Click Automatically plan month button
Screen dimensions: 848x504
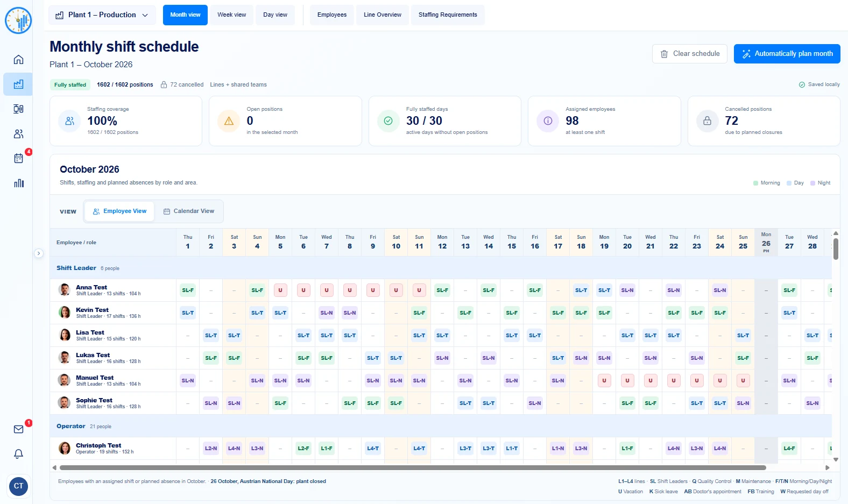point(787,54)
